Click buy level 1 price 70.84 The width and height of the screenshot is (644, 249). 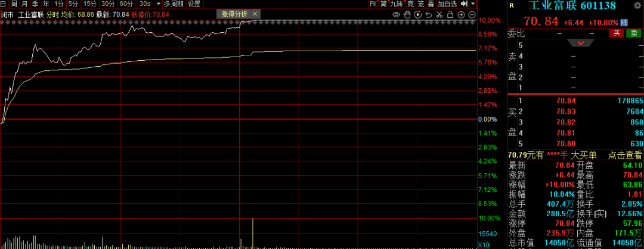point(566,101)
